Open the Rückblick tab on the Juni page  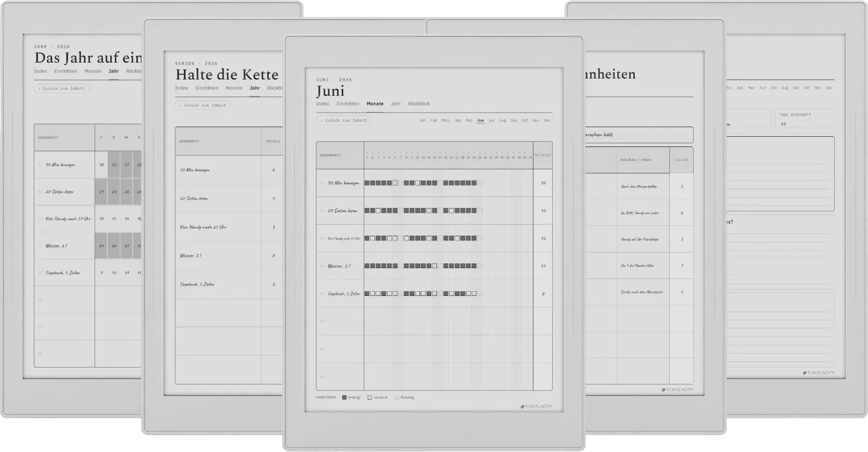coord(419,104)
